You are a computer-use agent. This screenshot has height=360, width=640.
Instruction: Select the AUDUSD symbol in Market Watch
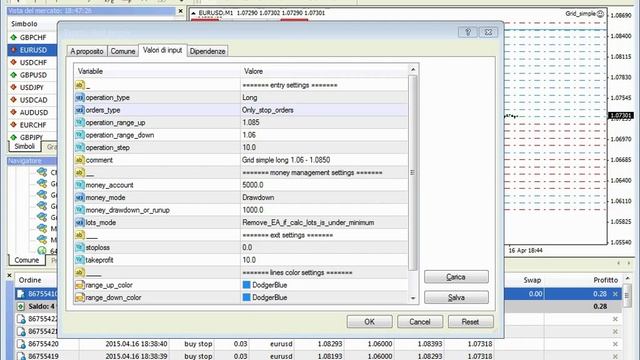pos(33,112)
